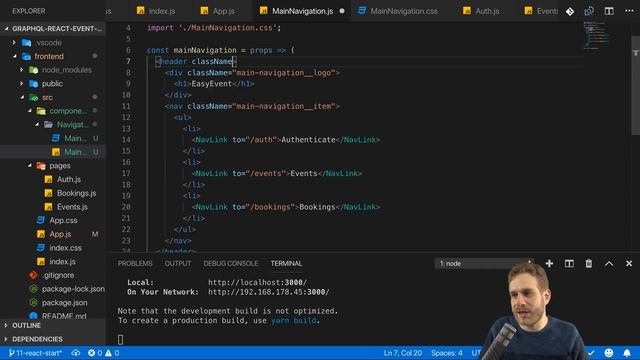Change indentation via Spaces: 4
Image resolution: width=640 pixels, height=360 pixels.
(x=447, y=353)
